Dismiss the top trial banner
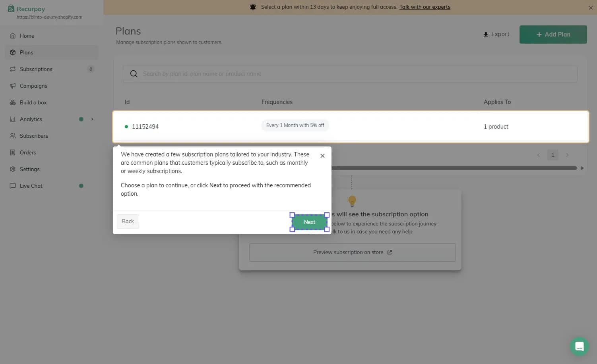The image size is (597, 364). tap(591, 8)
